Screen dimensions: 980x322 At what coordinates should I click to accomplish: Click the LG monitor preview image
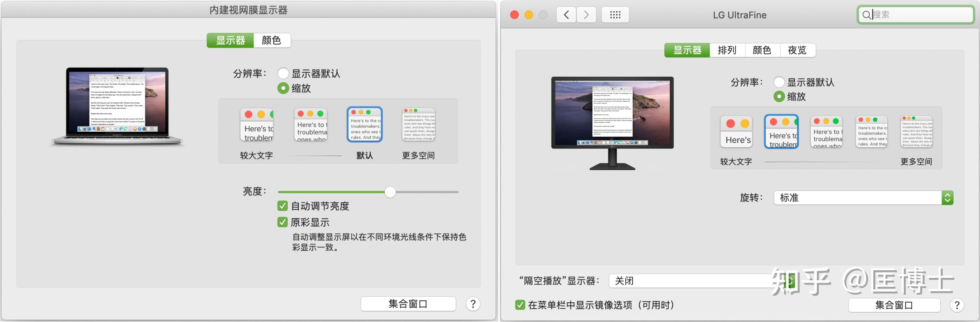tap(612, 123)
